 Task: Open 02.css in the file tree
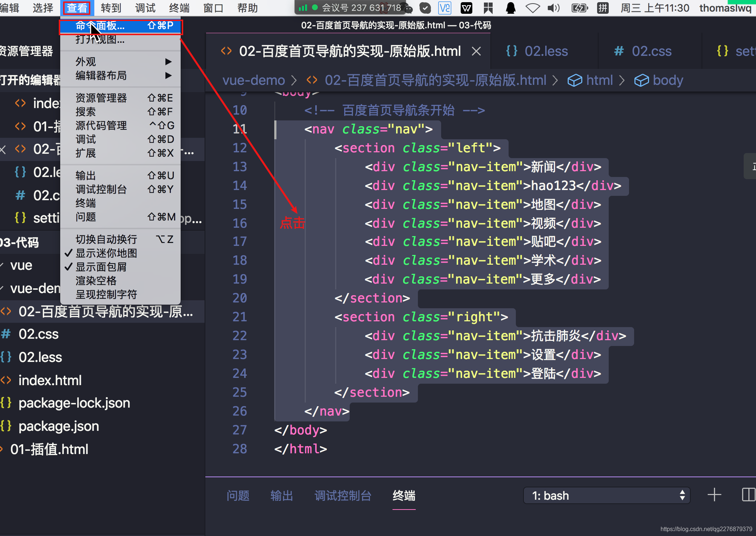pos(102,334)
